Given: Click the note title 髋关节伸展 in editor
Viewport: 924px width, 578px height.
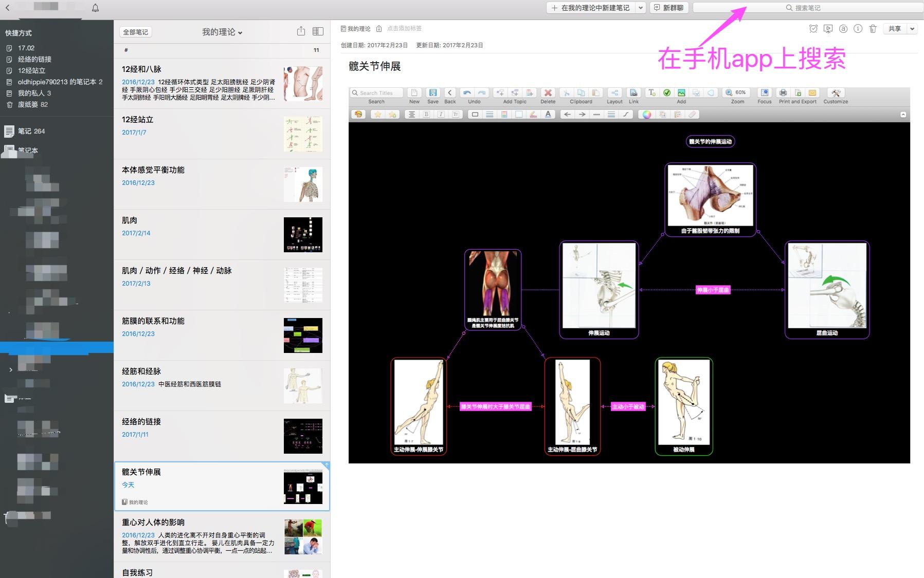Looking at the screenshot, I should (374, 66).
